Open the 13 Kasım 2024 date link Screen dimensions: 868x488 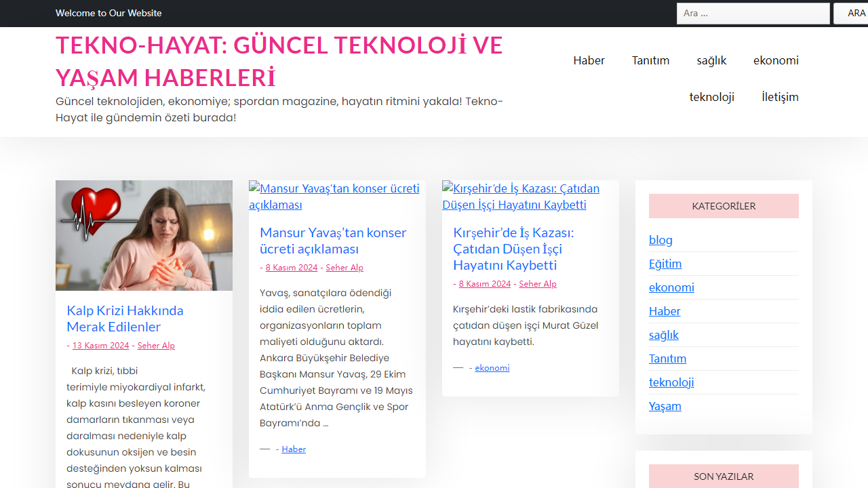[100, 345]
